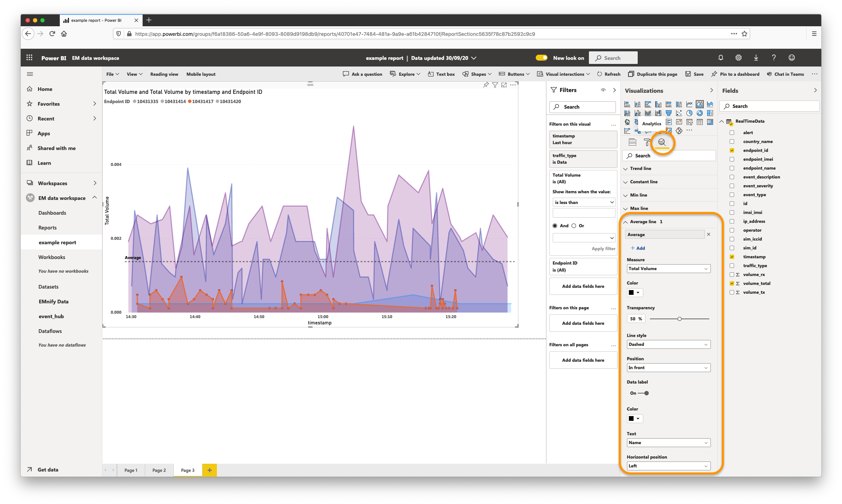Select the pie chart visualization
The width and height of the screenshot is (842, 504).
pos(689,113)
